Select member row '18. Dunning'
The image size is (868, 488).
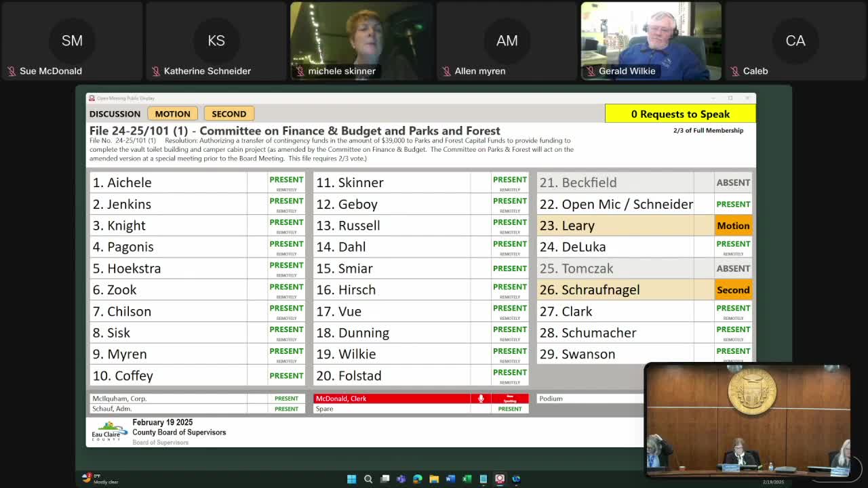point(421,333)
